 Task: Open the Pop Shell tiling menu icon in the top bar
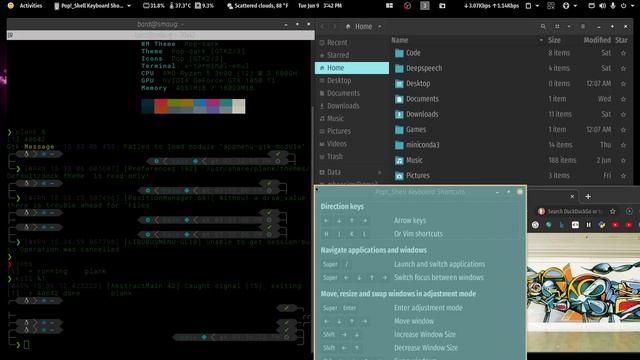tap(551, 6)
